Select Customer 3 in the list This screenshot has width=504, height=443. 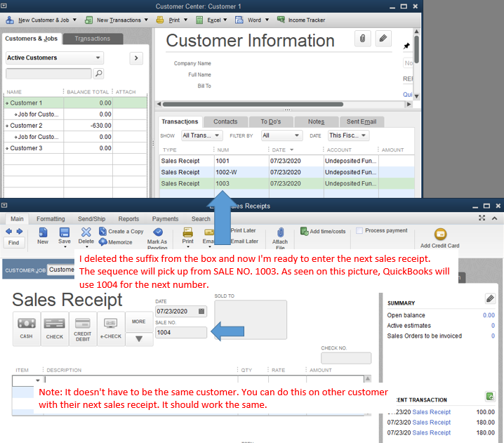(75, 148)
